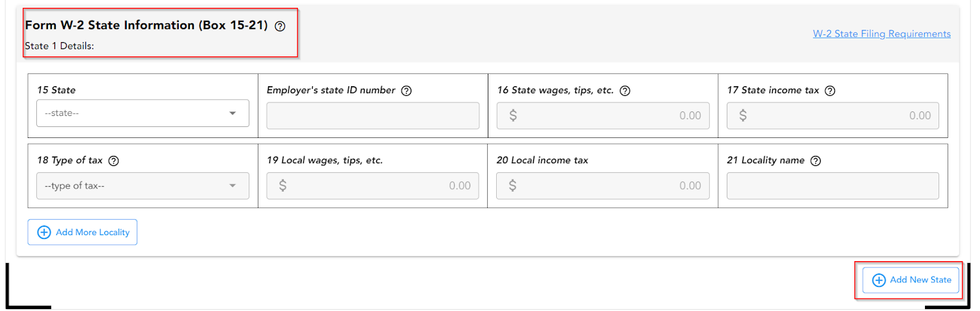Screen dimensions: 980x311
Task: Open help for Employer's state ID number
Action: (406, 91)
